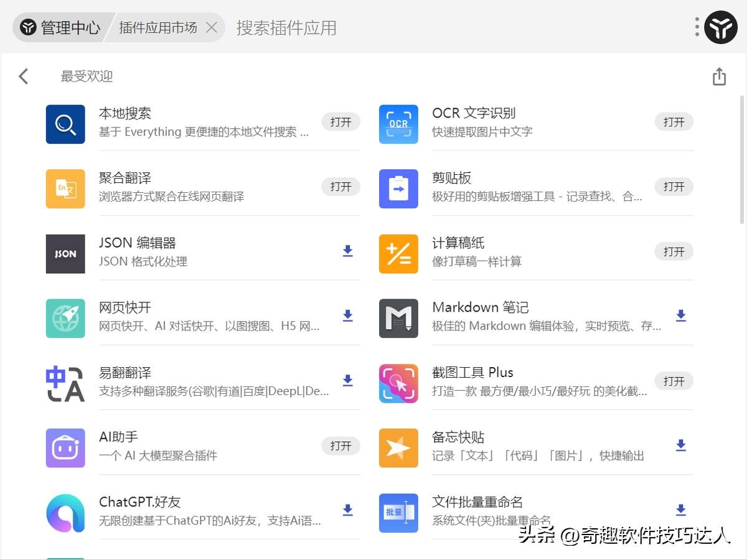Open the three-dot more options menu
Viewport: 747px width, 560px height.
tap(697, 27)
